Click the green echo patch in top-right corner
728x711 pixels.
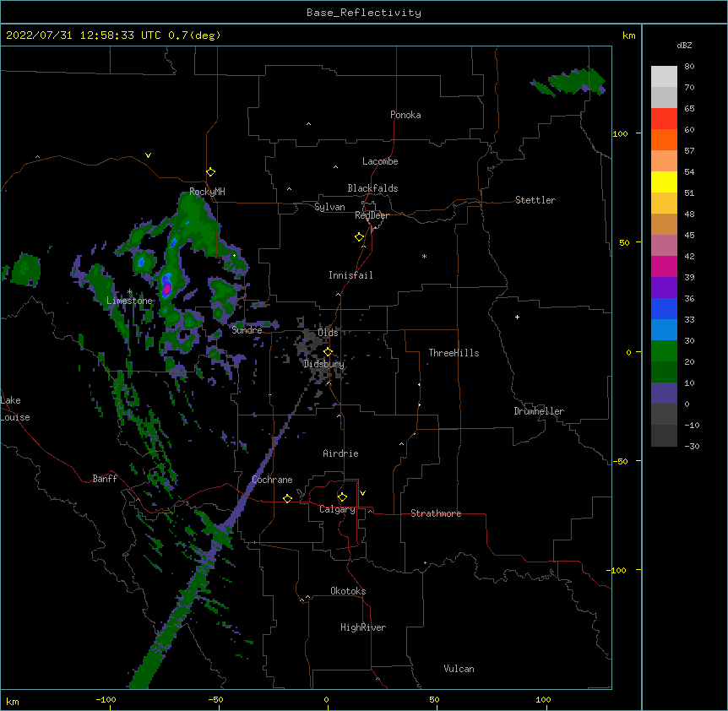[570, 82]
